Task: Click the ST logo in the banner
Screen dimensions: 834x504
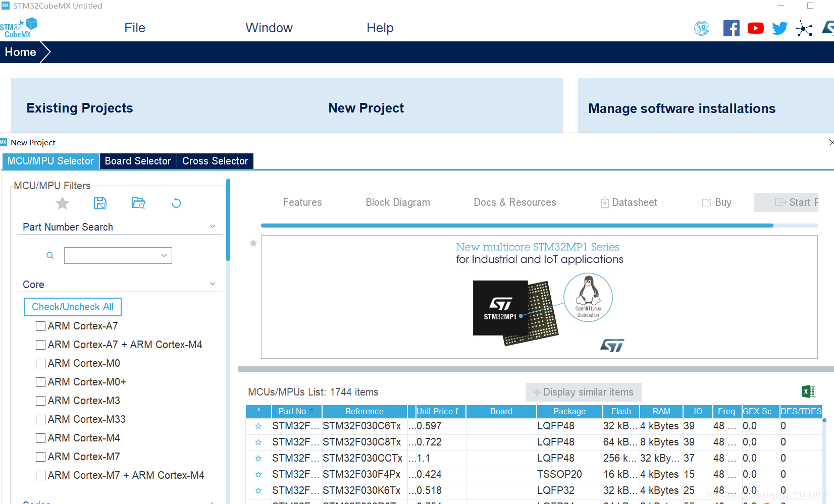Action: click(612, 346)
